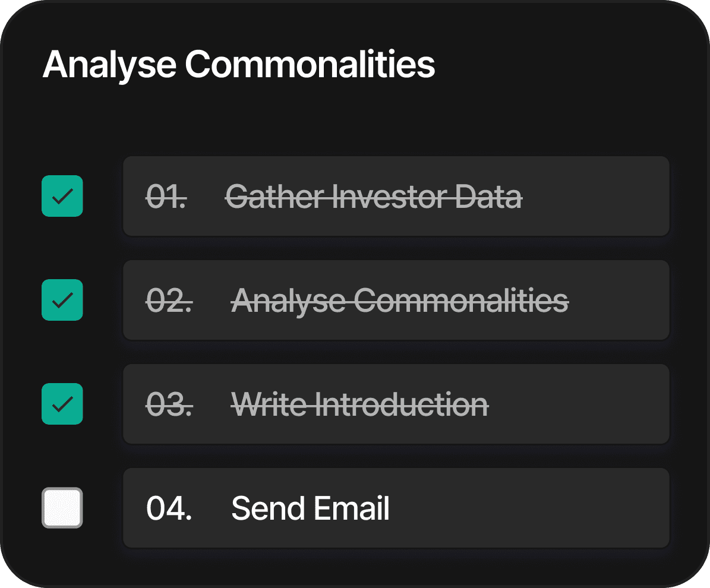This screenshot has height=588, width=710.
Task: Click the word "Send" in step 04
Action: click(267, 508)
